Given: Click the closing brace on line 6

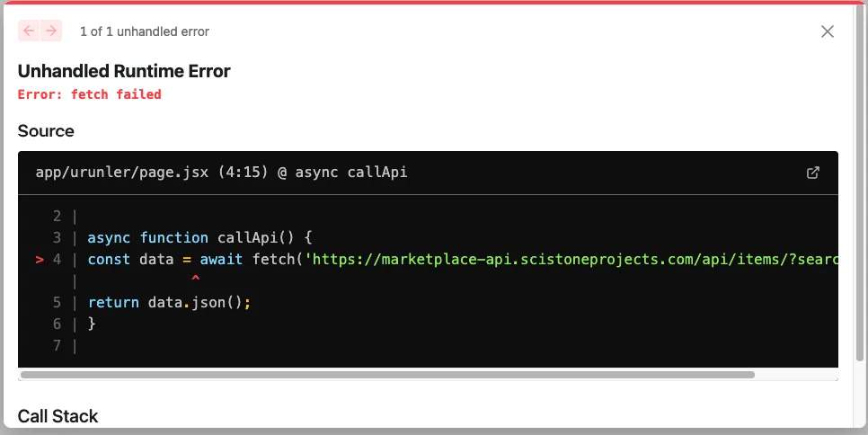Looking at the screenshot, I should click(92, 324).
